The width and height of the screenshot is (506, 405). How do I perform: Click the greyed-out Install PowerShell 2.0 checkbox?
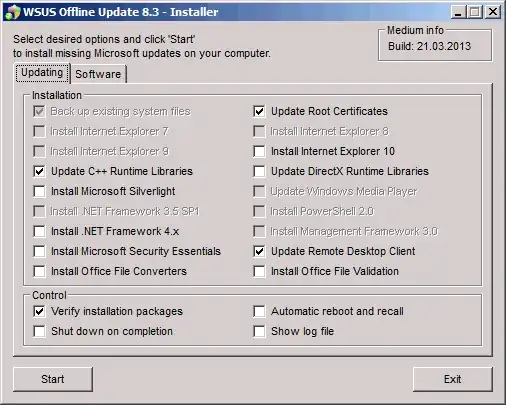coord(259,211)
